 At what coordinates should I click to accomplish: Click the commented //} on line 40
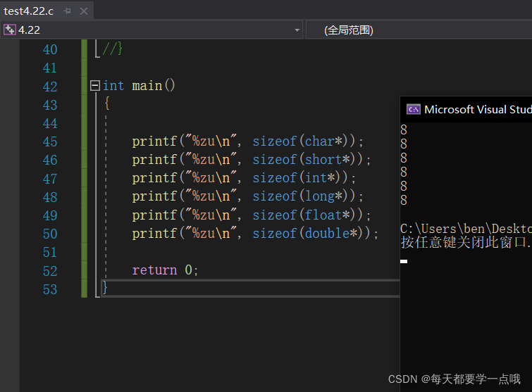(x=112, y=49)
